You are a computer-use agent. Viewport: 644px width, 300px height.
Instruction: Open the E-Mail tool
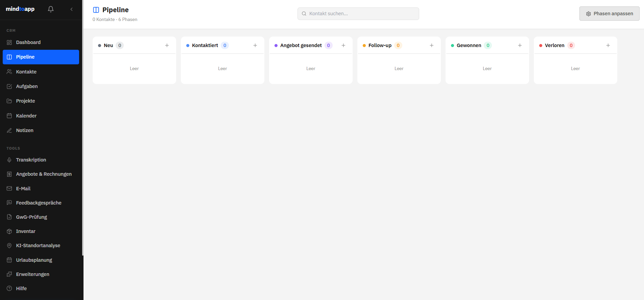pyautogui.click(x=41, y=189)
